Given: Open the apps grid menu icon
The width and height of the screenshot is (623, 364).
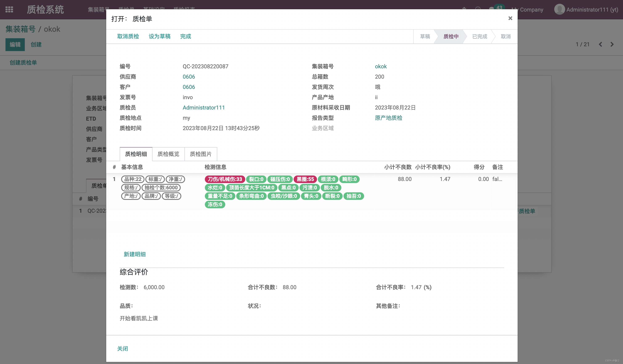Looking at the screenshot, I should click(9, 9).
